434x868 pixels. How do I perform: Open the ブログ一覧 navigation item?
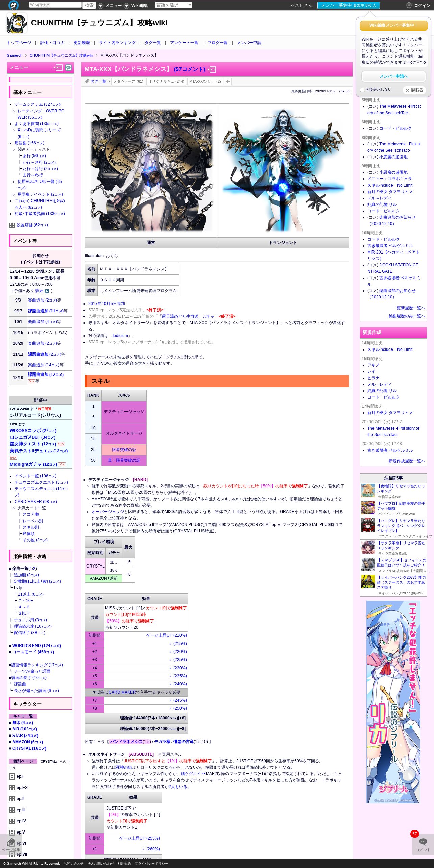click(x=218, y=43)
